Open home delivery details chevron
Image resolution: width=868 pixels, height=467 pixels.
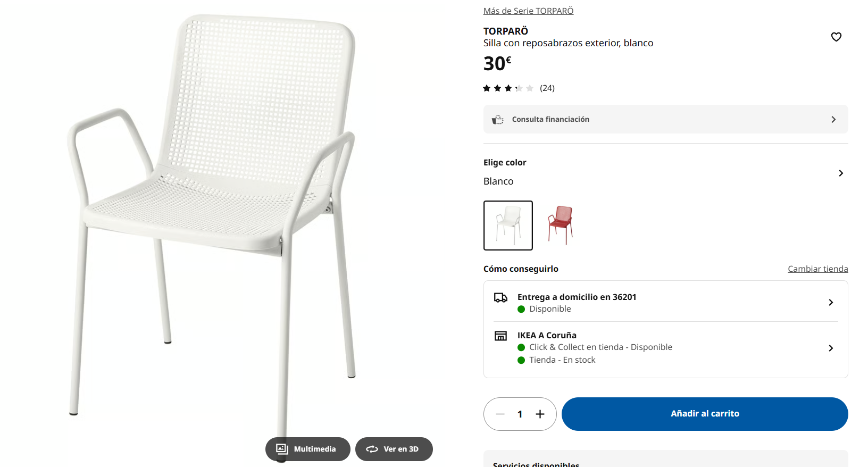click(x=831, y=303)
